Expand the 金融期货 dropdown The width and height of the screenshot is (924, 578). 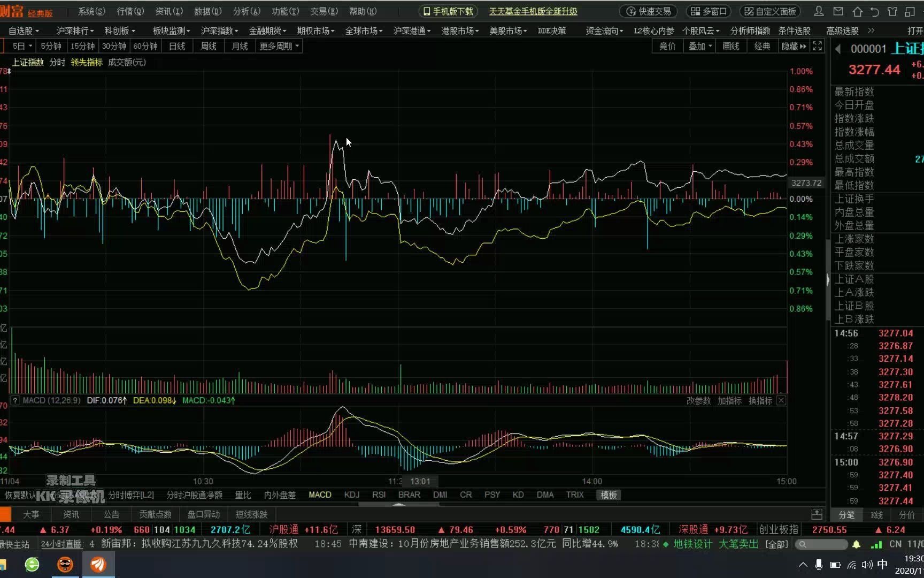coord(267,31)
